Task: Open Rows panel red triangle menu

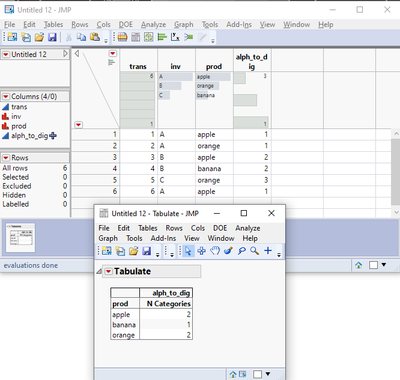Action: [6, 158]
